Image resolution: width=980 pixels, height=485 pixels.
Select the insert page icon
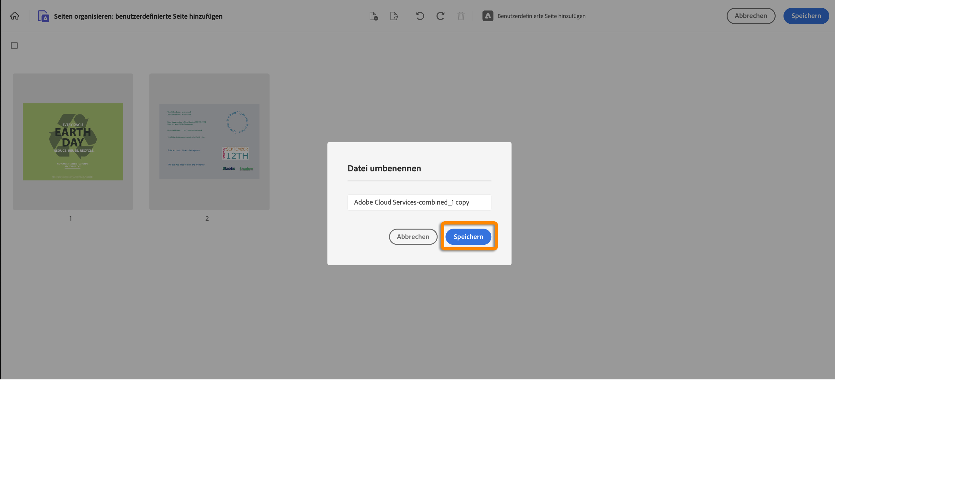point(373,15)
